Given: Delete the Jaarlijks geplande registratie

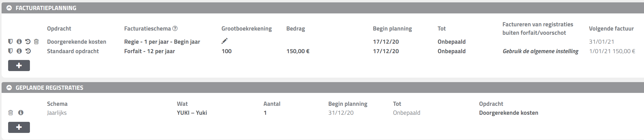Looking at the screenshot, I should 10,113.
